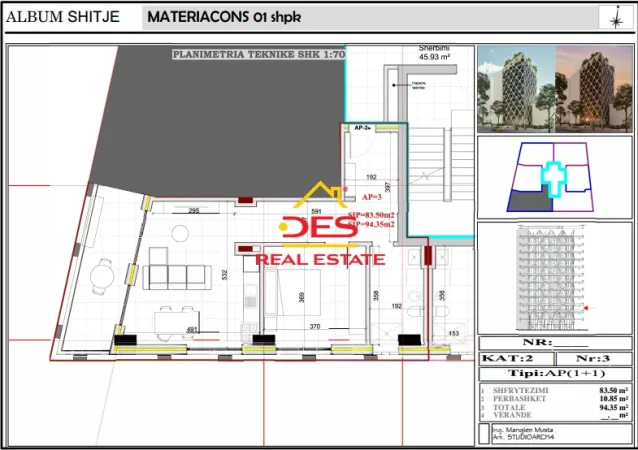Open the daytime building render thumbnail
This screenshot has height=450, width=638.
(x=516, y=89)
